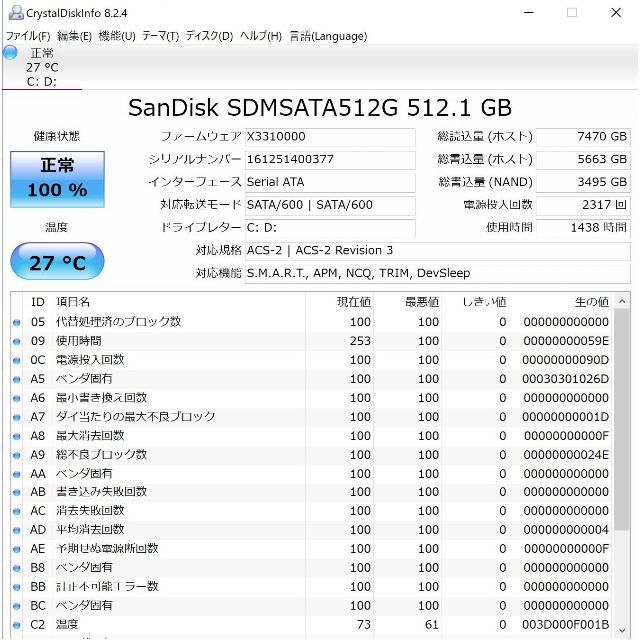640x640 pixels.
Task: Select the 代替処理済のブロック数 row name
Action: [118, 322]
